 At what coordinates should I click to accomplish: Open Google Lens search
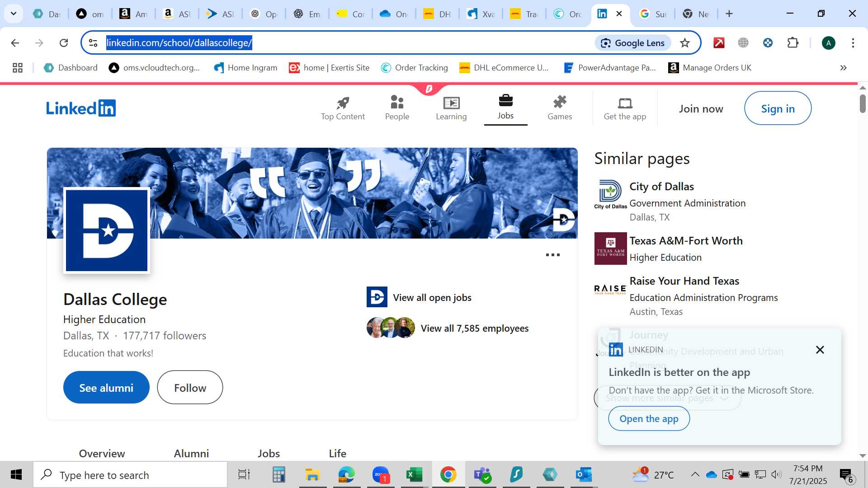pyautogui.click(x=632, y=43)
